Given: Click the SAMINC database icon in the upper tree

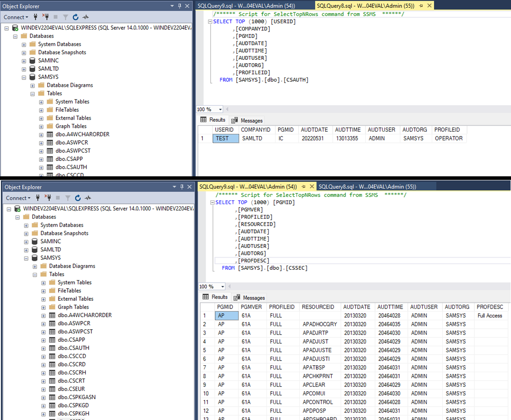Looking at the screenshot, I should click(x=32, y=61).
